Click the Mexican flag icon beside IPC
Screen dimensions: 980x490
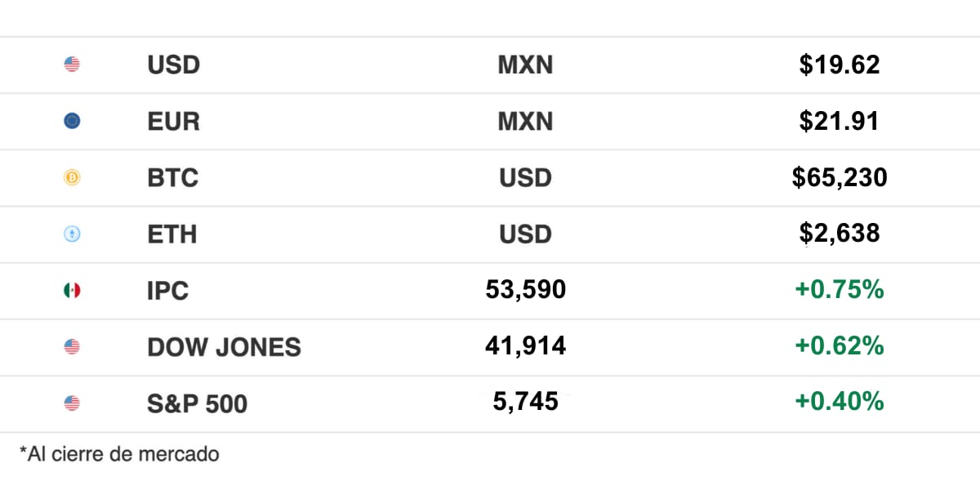(72, 290)
